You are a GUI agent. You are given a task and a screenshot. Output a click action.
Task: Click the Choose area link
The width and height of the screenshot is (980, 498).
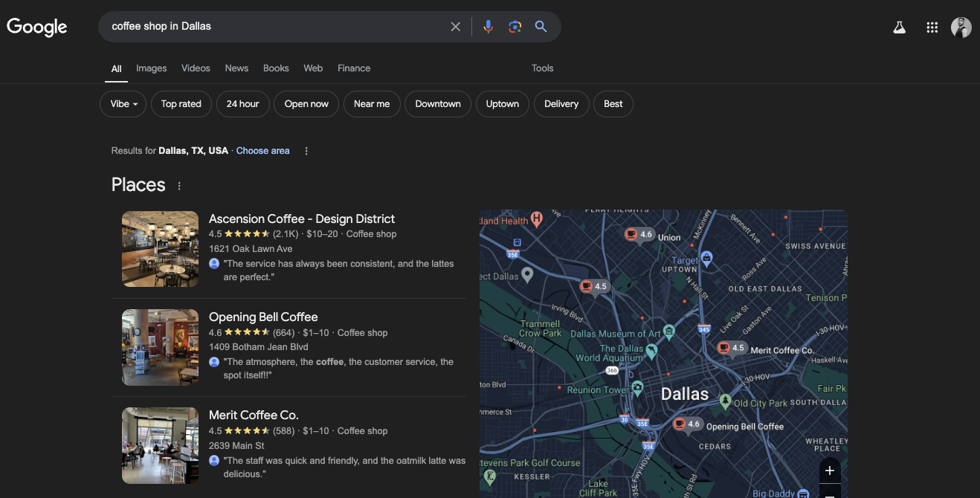point(263,151)
